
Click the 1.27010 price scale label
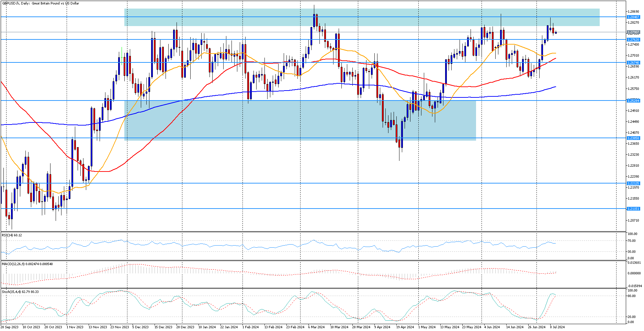633,56
